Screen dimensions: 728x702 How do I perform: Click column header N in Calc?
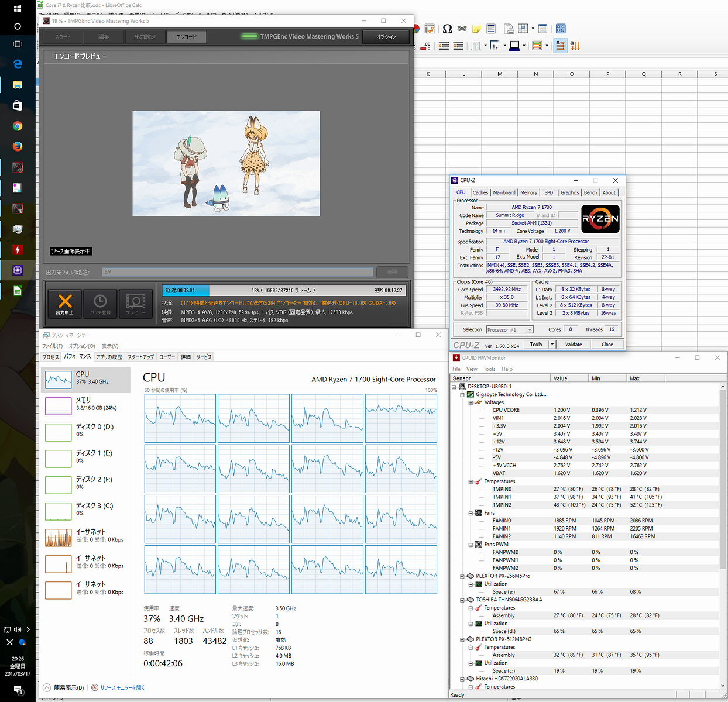point(535,74)
